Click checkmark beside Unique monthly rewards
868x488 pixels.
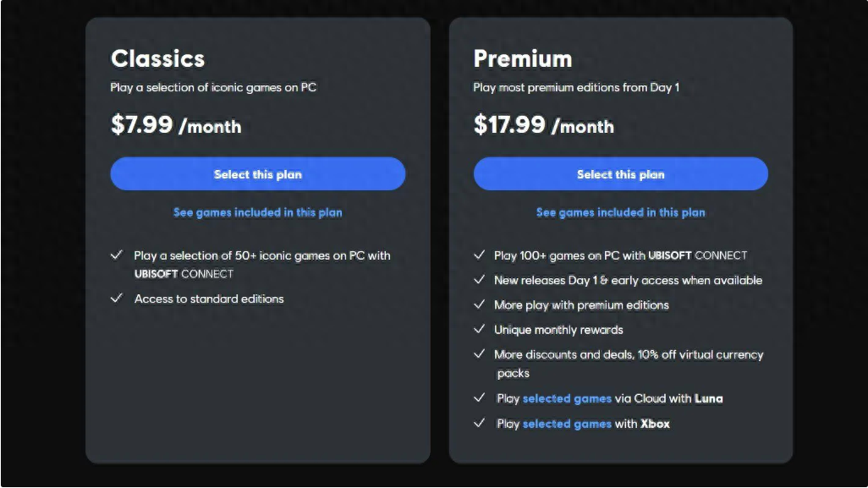pos(480,330)
